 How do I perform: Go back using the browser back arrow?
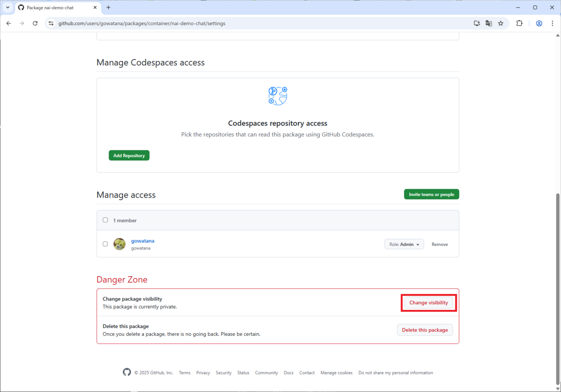pos(8,23)
